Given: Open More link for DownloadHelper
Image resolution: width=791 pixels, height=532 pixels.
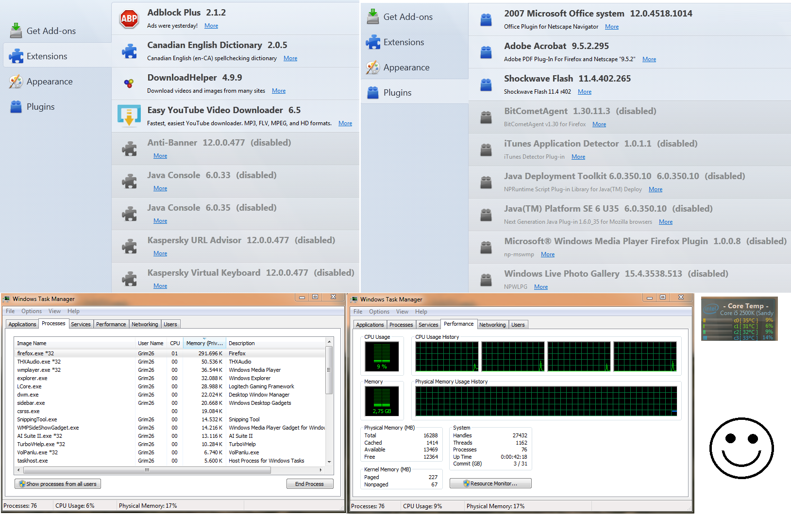Looking at the screenshot, I should point(279,91).
